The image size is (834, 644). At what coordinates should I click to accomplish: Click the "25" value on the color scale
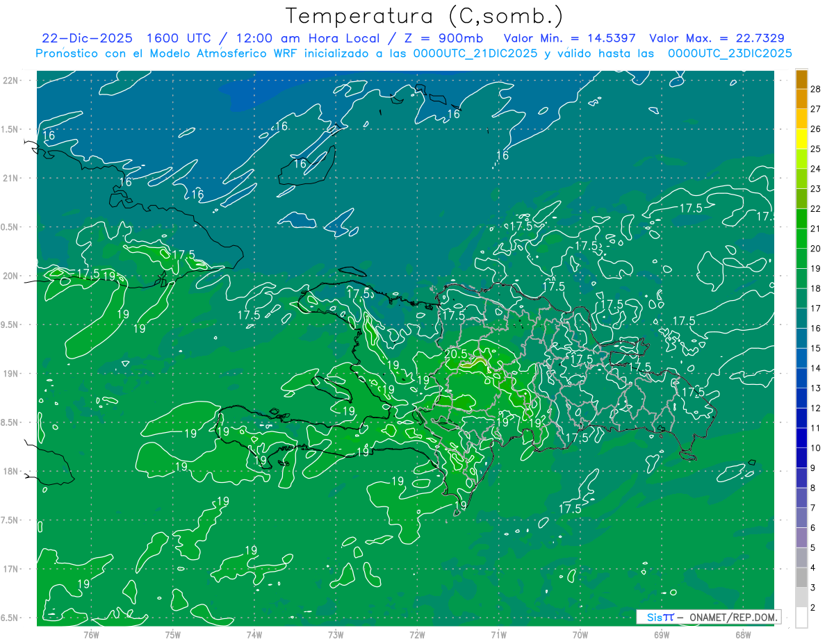(x=816, y=149)
